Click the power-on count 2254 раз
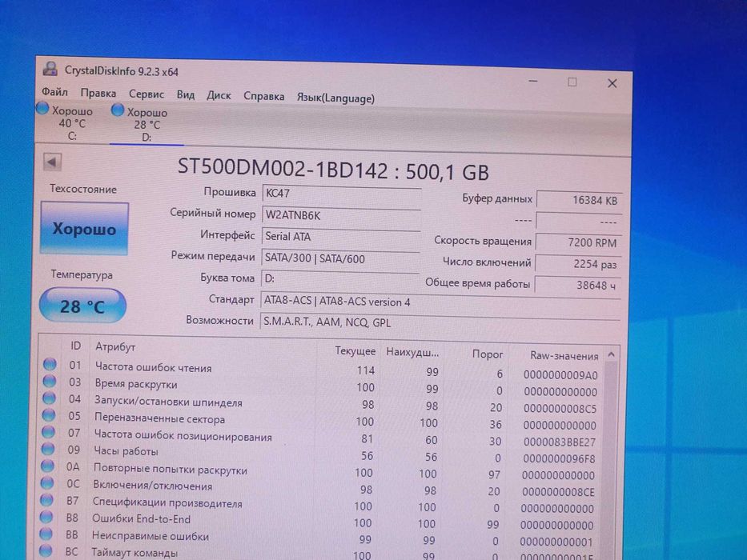 (x=578, y=264)
